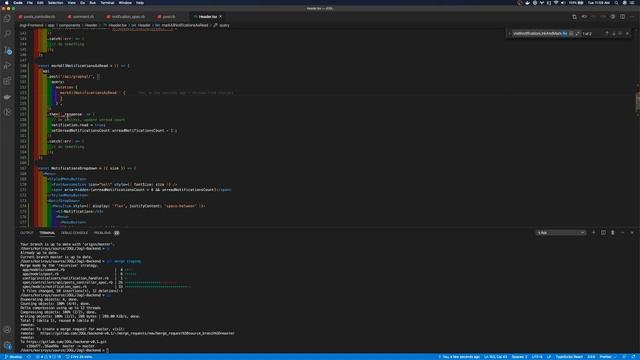Click the markAllNotificationsAsRead breadcrumb
This screenshot has height=360, width=640.
click(184, 25)
